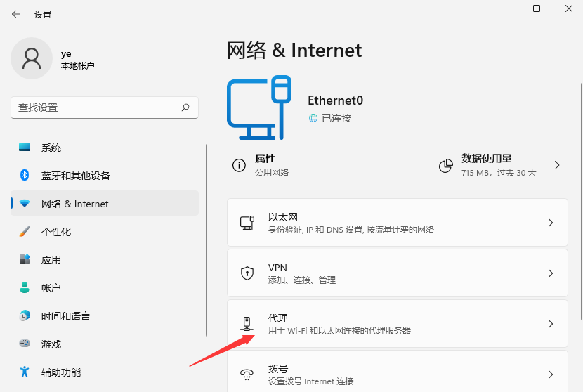Click the gamepad icon for 游戏
Viewport: 583px width, 392px height.
click(25, 344)
